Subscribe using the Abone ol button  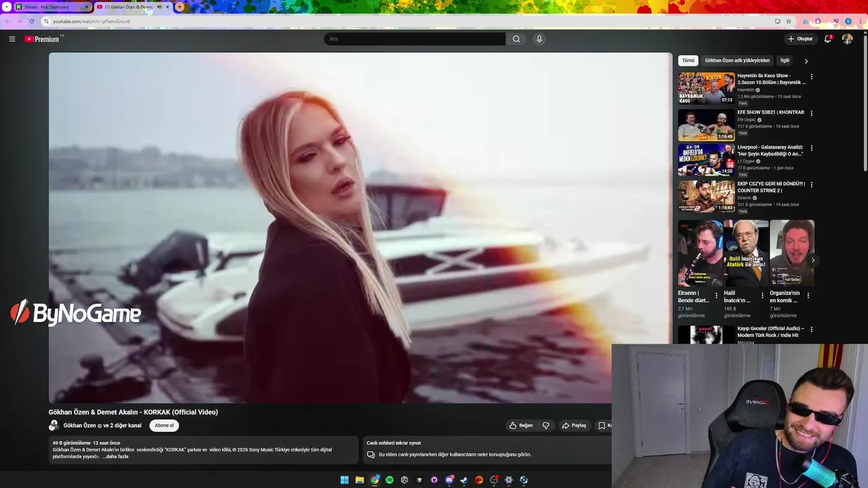[x=164, y=426]
